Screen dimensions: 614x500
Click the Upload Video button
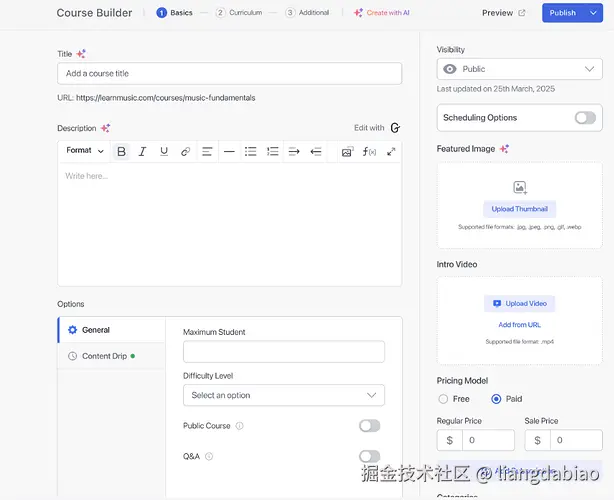point(520,303)
